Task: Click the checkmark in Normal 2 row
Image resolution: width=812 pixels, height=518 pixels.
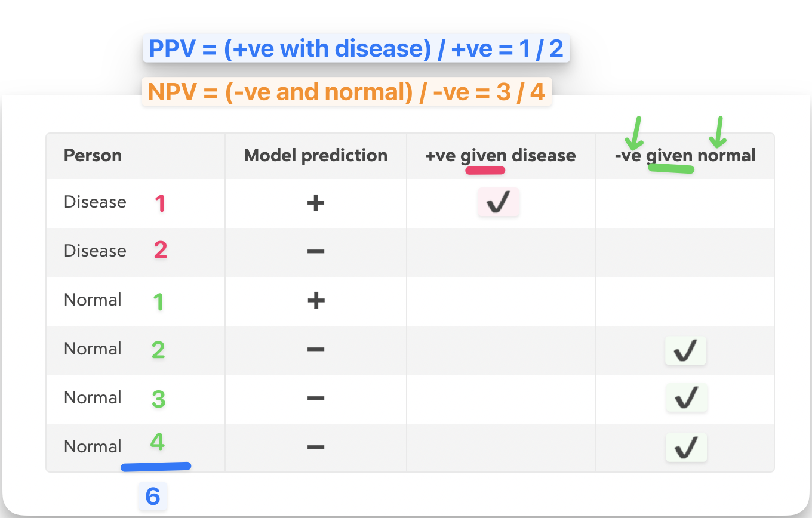Action: coord(685,350)
